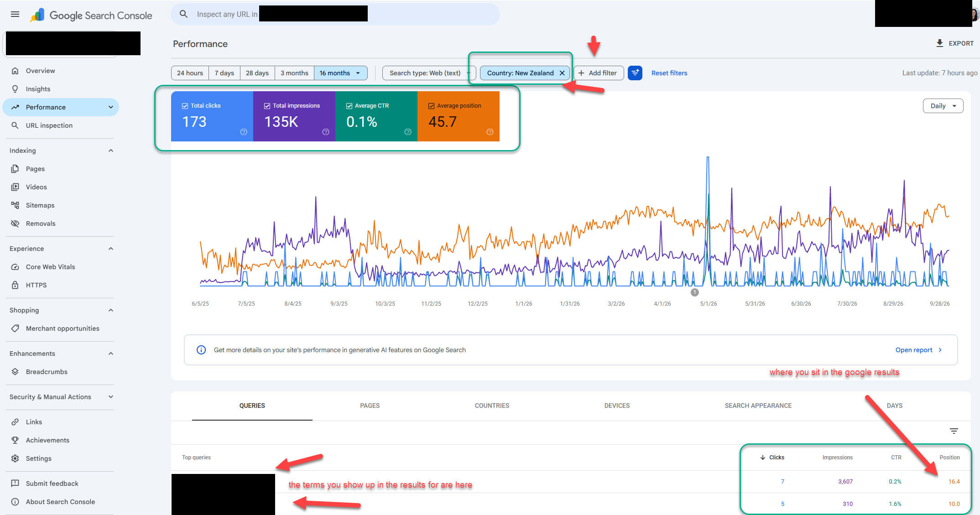This screenshot has height=515, width=980.
Task: Toggle the Average position checkbox
Action: click(431, 106)
